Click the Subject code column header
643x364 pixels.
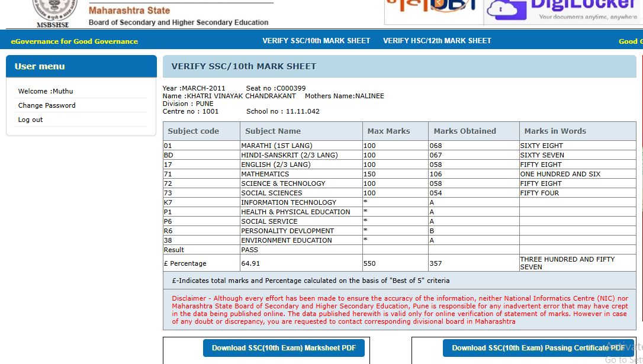click(194, 131)
